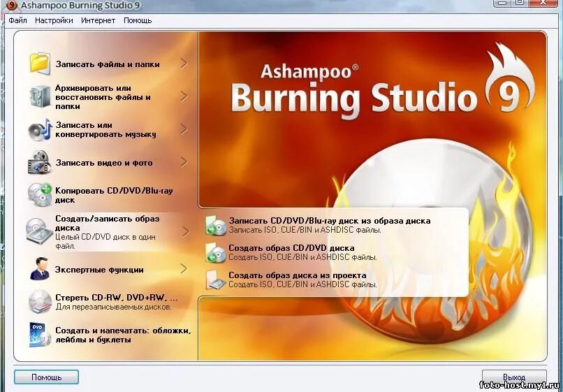Click the text Целый CD/DVD диск в один файл
Viewport: 563px width, 392px height.
point(105,242)
